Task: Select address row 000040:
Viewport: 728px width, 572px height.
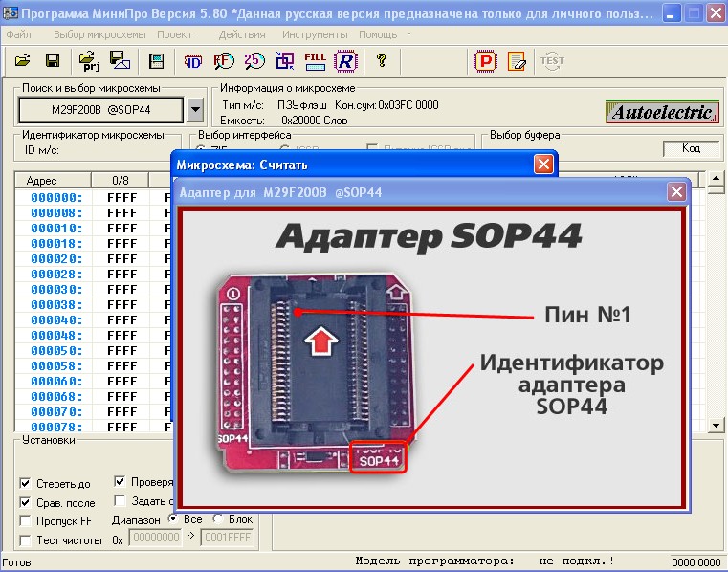Action: (56, 320)
